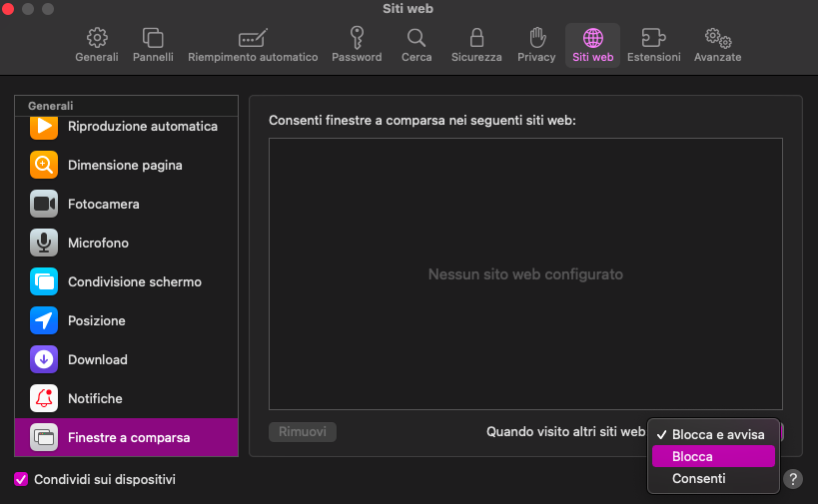Image resolution: width=818 pixels, height=504 pixels.
Task: Click the Dimensione pagina zoom icon
Action: (44, 165)
